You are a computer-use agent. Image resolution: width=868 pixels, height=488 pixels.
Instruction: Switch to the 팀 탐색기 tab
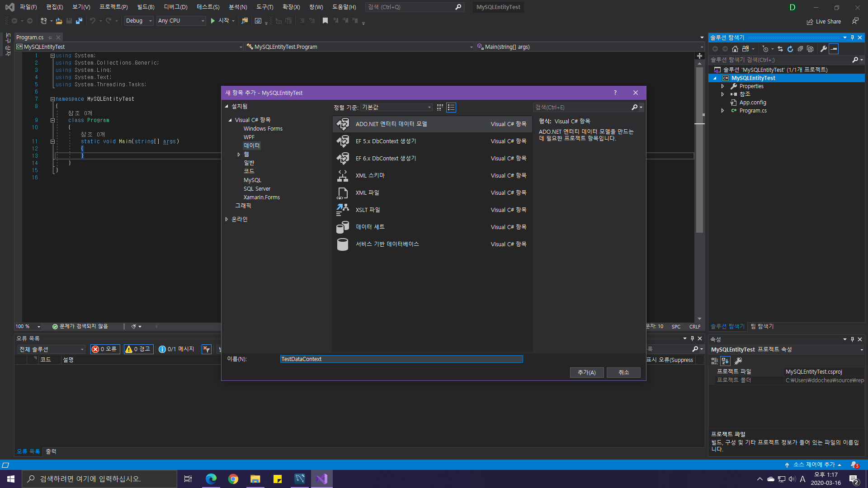762,326
